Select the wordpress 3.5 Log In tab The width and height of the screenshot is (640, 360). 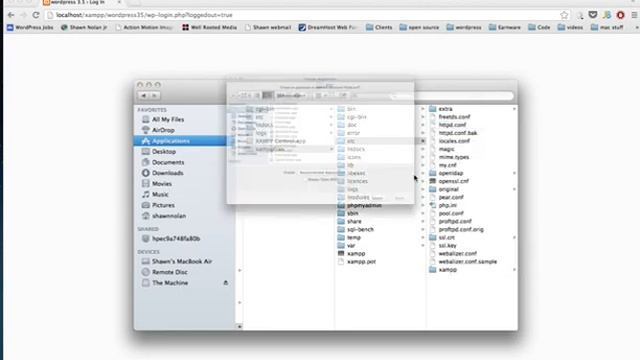coord(82,2)
